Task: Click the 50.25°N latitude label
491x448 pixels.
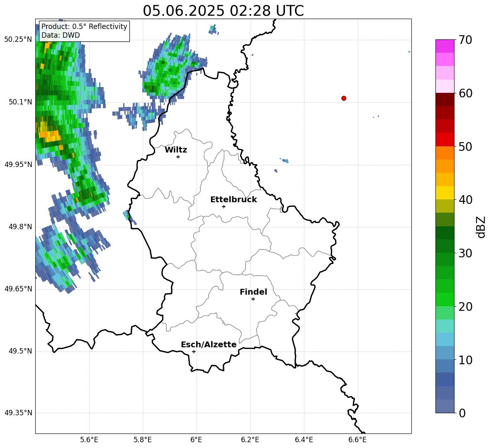Action: 18,40
